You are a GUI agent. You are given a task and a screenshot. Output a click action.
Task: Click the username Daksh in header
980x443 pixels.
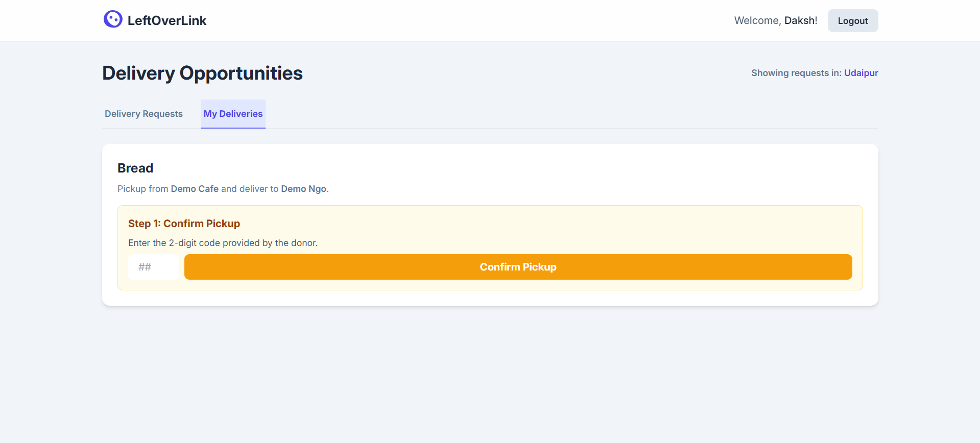click(800, 21)
